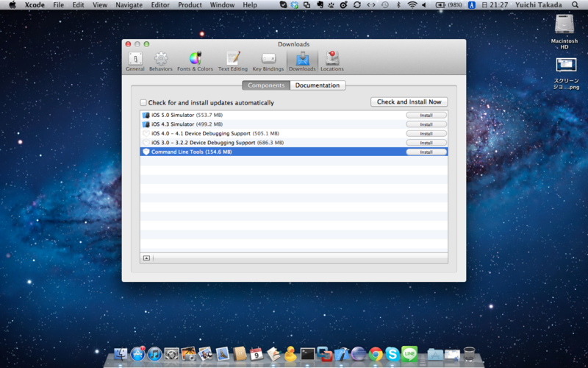The width and height of the screenshot is (588, 368).
Task: Open the Applications folder stack in Dock
Action: pos(435,354)
